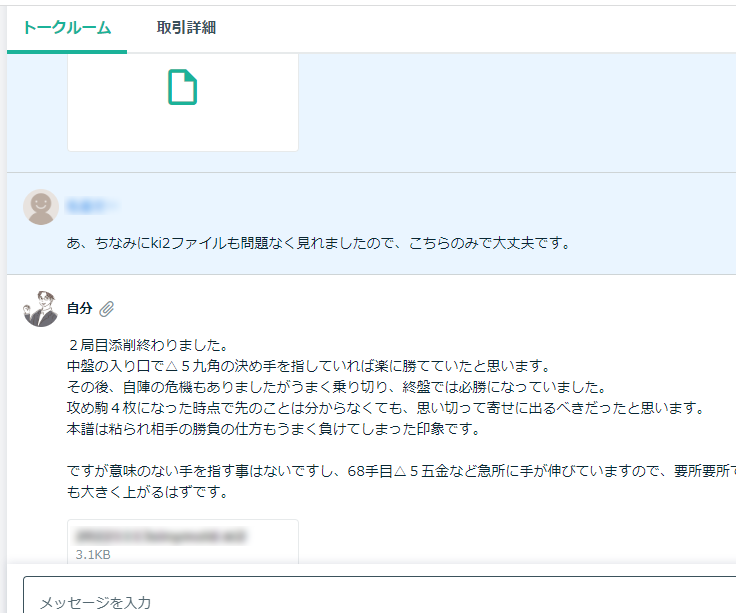Click the sender's smiley avatar icon
The height and width of the screenshot is (613, 736).
(41, 207)
